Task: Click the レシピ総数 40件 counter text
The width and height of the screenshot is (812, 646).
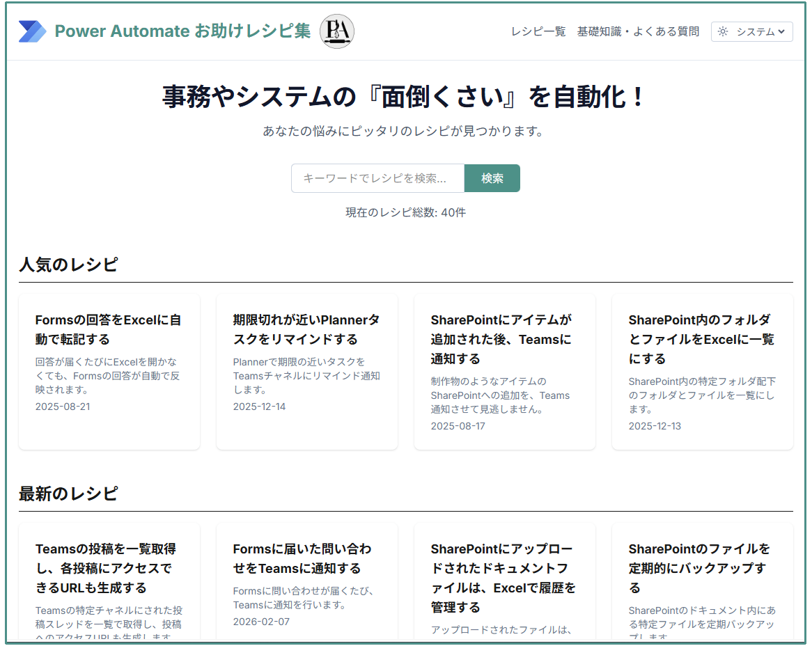Action: [405, 212]
